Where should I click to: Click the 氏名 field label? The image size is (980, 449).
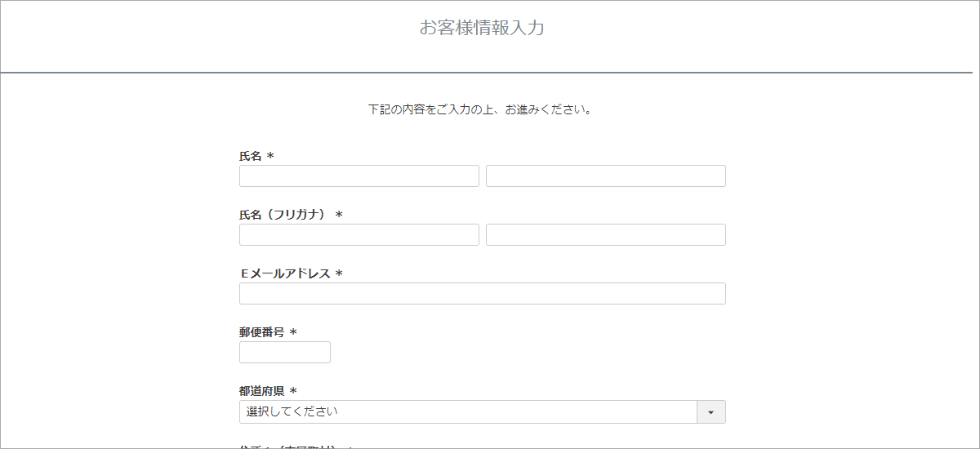point(251,156)
